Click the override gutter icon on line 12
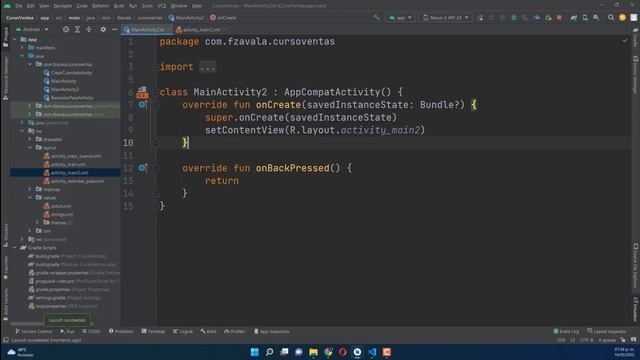 (x=142, y=168)
